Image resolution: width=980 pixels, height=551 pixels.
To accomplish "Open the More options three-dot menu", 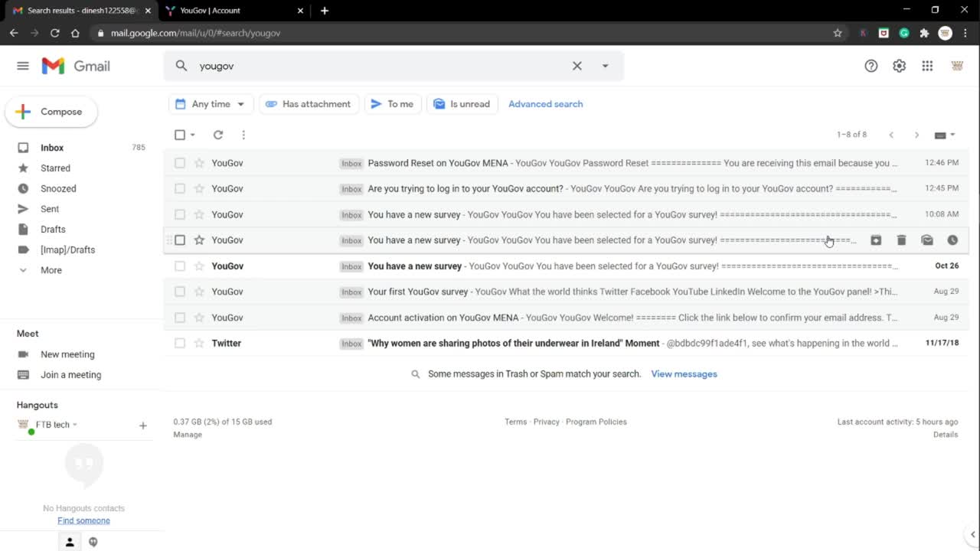I will (x=243, y=135).
